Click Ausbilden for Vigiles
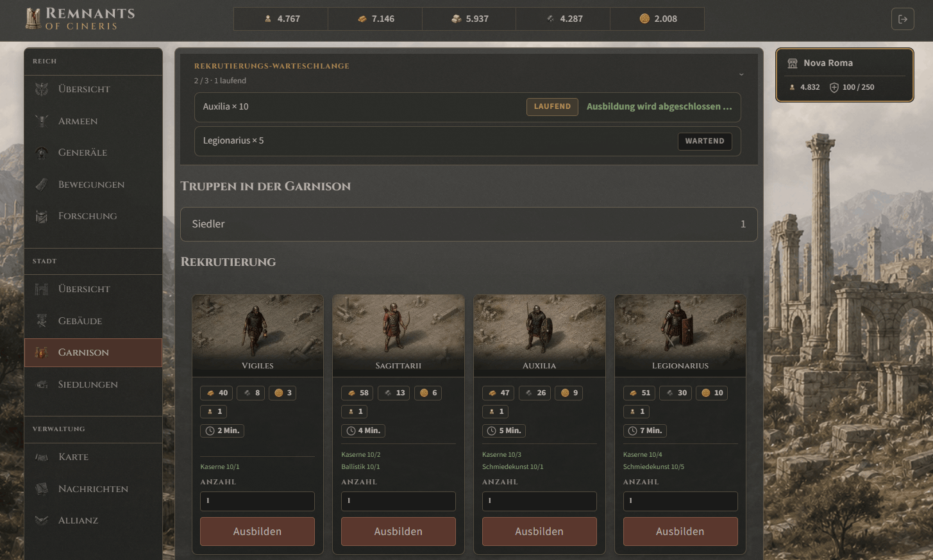This screenshot has height=560, width=933. coord(257,532)
